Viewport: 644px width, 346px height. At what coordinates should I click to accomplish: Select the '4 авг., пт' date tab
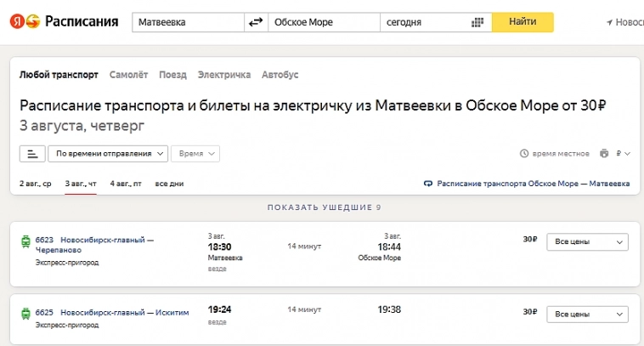point(126,184)
